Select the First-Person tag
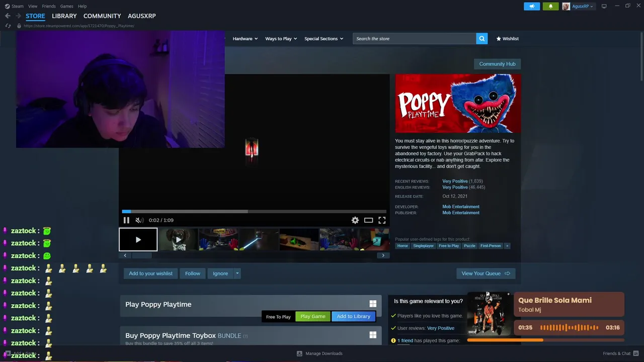644x362 pixels. 491,246
